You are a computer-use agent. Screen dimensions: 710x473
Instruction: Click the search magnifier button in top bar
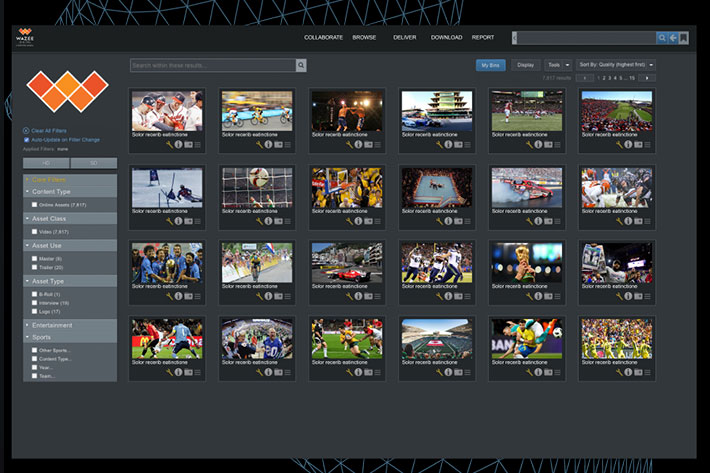click(x=662, y=38)
